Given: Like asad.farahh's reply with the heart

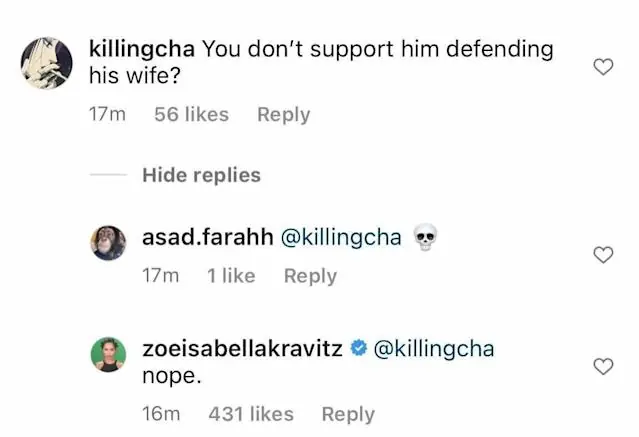Looking at the screenshot, I should tap(603, 256).
